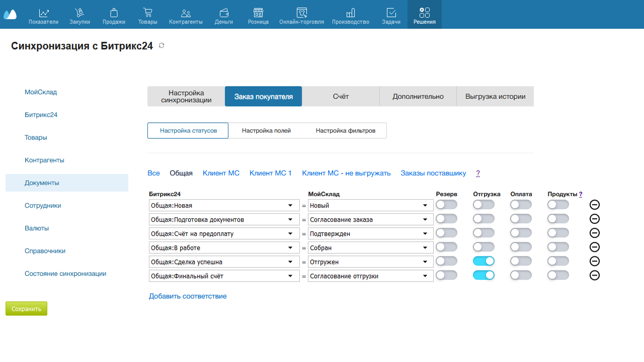Screen dimensions: 644x362
Task: Open the Производство section icon
Action: click(x=351, y=13)
